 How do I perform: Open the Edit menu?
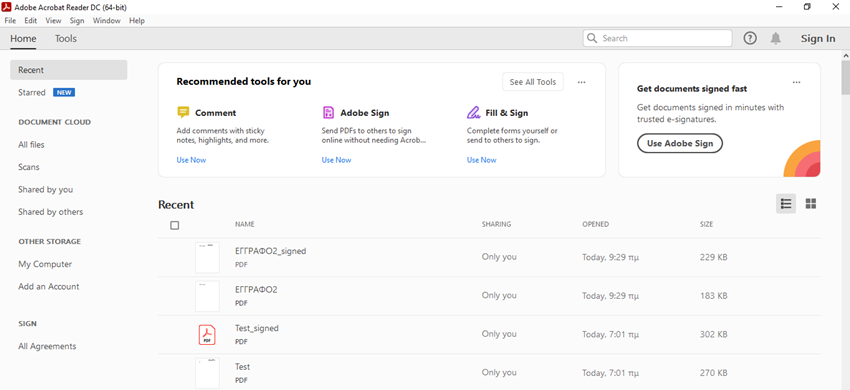coord(30,21)
